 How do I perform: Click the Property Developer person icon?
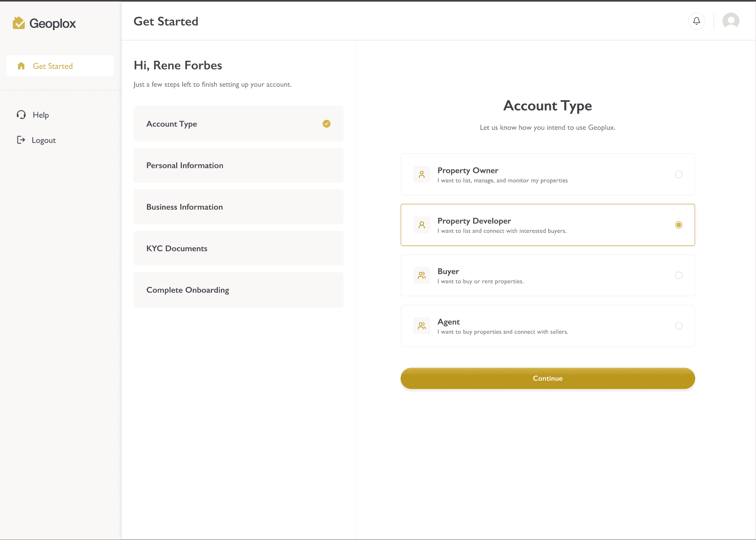[x=422, y=225]
